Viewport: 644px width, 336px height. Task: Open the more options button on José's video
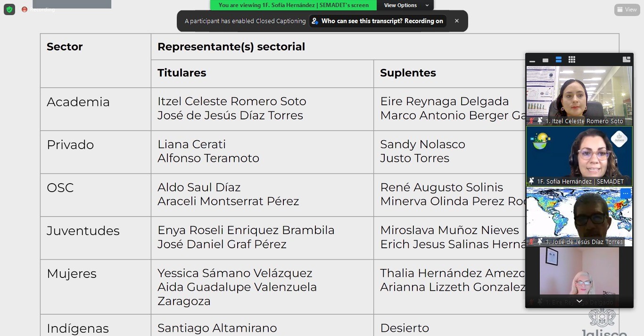[x=625, y=193]
